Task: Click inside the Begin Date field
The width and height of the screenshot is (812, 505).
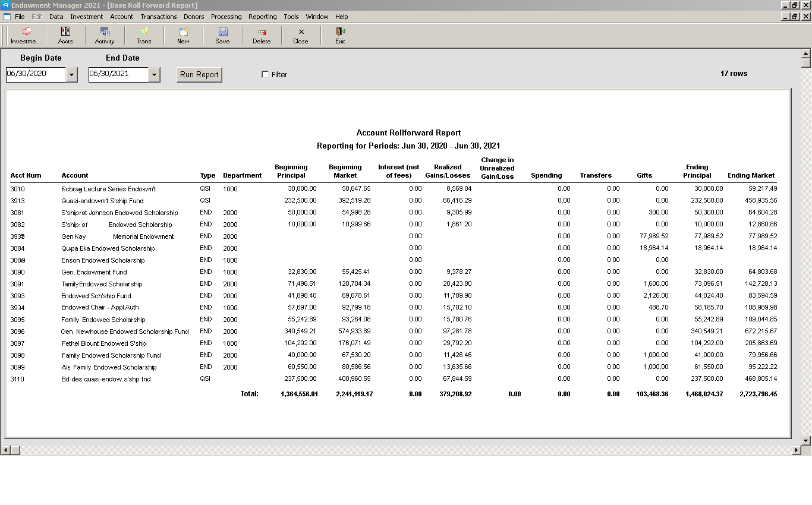Action: 36,74
